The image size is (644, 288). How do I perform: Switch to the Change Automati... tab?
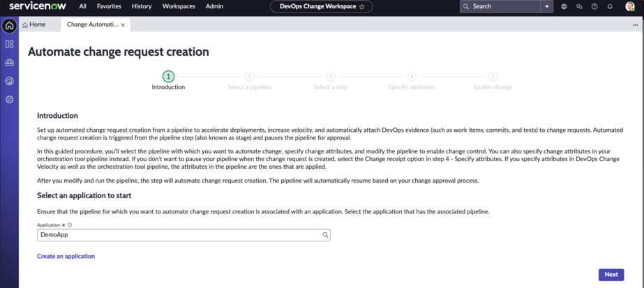click(x=92, y=24)
